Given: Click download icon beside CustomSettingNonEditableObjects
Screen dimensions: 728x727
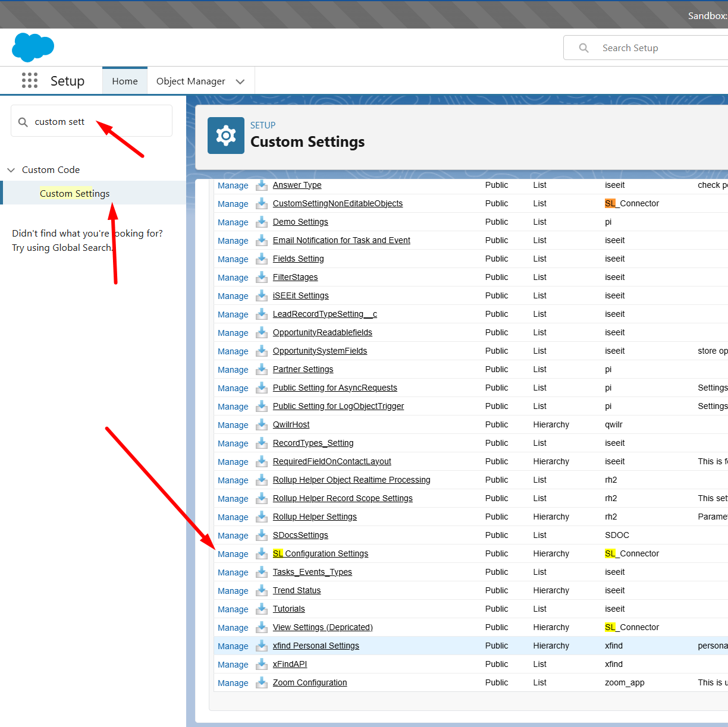Looking at the screenshot, I should point(262,203).
